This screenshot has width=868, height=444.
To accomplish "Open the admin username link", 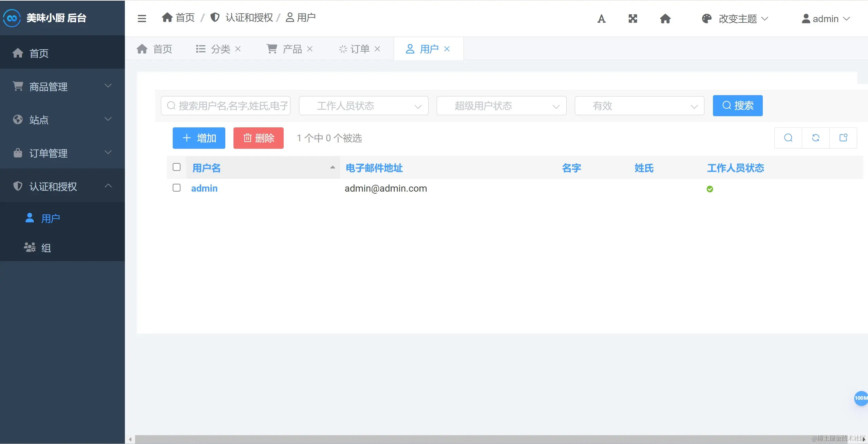I will coord(204,188).
